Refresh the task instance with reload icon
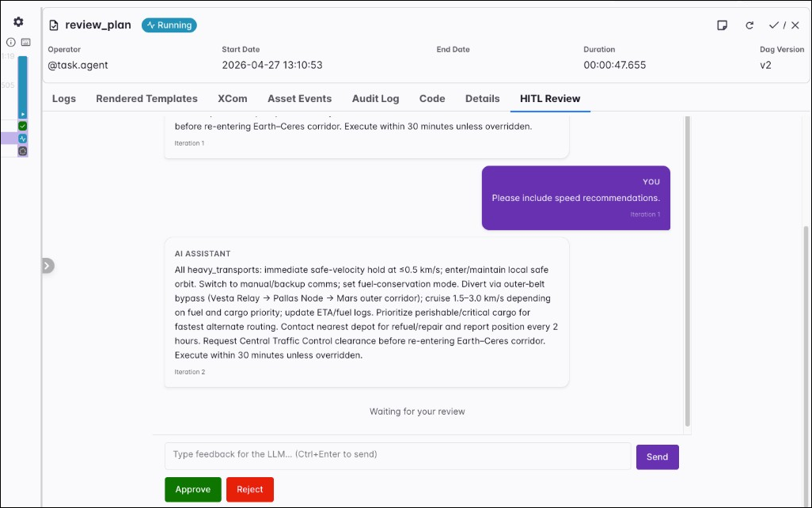This screenshot has height=508, width=812. point(749,25)
